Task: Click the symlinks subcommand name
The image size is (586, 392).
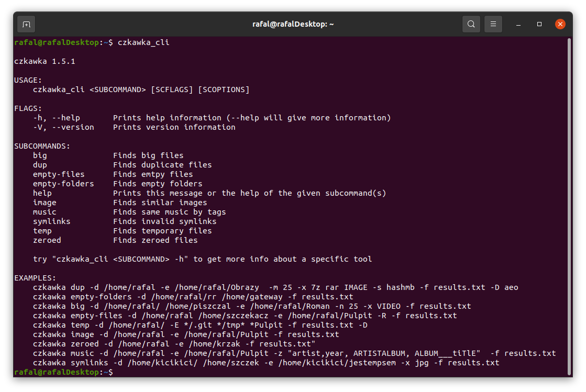Action: (51, 221)
